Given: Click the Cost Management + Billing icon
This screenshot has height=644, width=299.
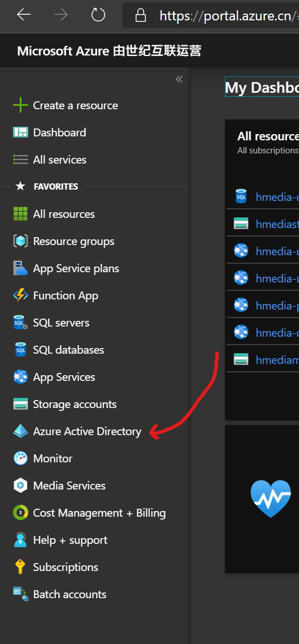Looking at the screenshot, I should tap(20, 513).
